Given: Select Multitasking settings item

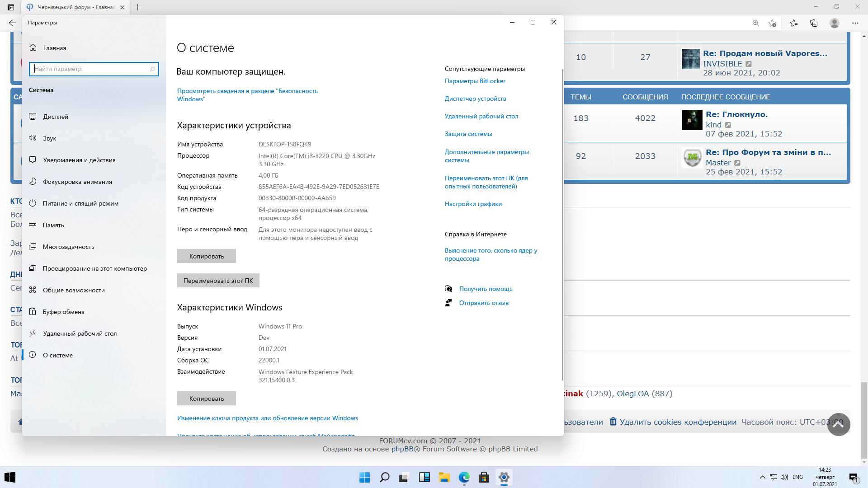Looking at the screenshot, I should tap(68, 247).
